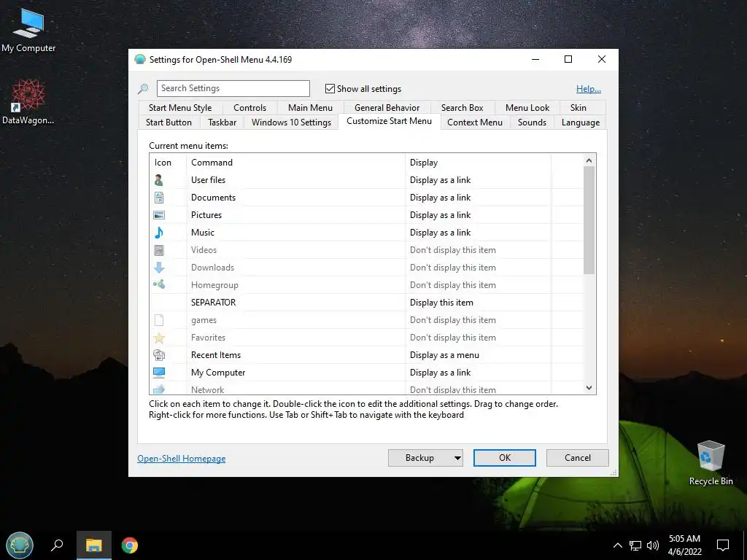Click the Backup button
747x560 pixels.
pos(419,458)
